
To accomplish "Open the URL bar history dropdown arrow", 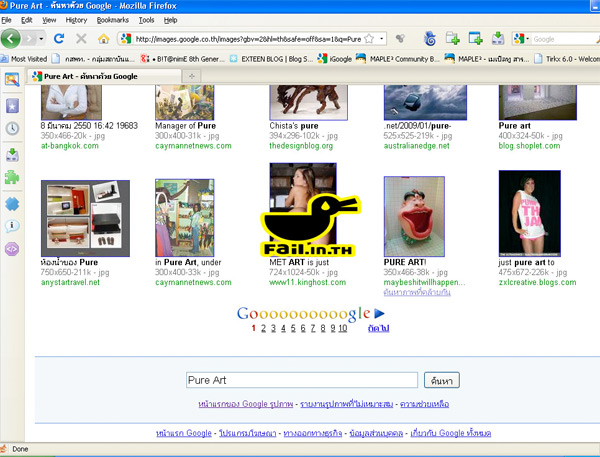I will 381,39.
